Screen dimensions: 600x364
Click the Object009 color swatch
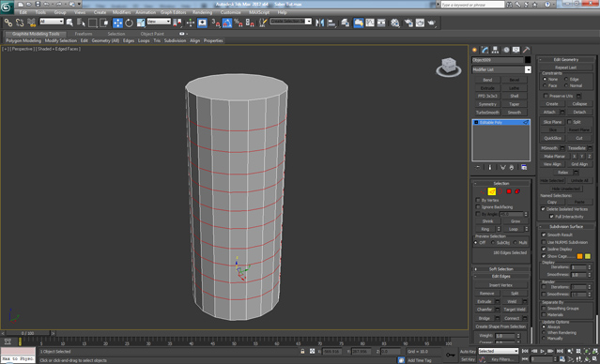(528, 60)
